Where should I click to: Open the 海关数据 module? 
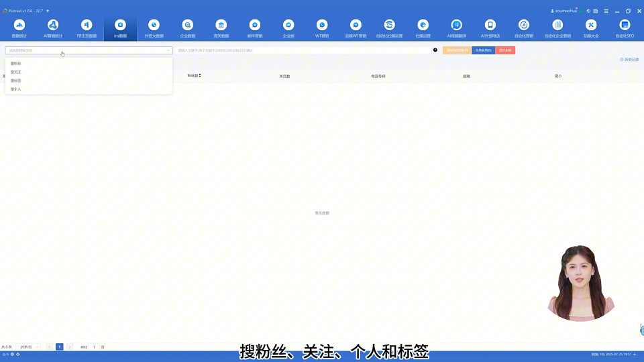tap(221, 29)
